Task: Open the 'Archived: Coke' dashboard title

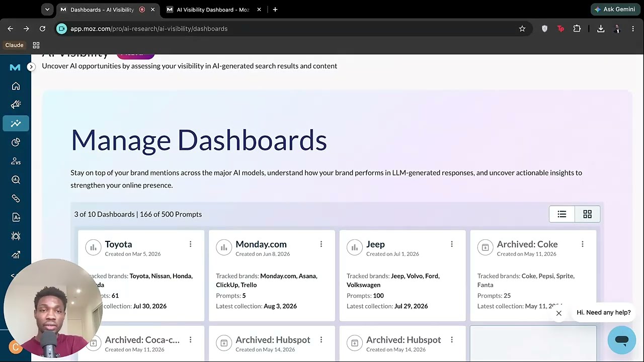Action: [527, 244]
